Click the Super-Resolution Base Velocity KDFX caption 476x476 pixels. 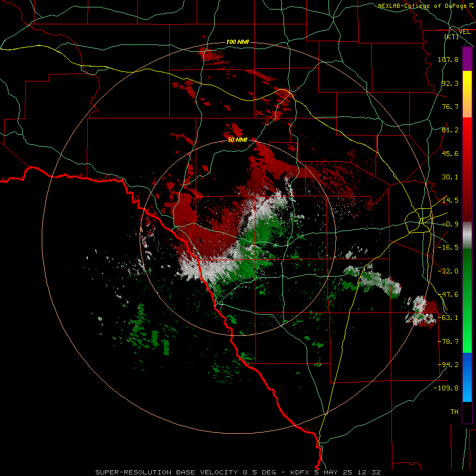click(x=238, y=472)
